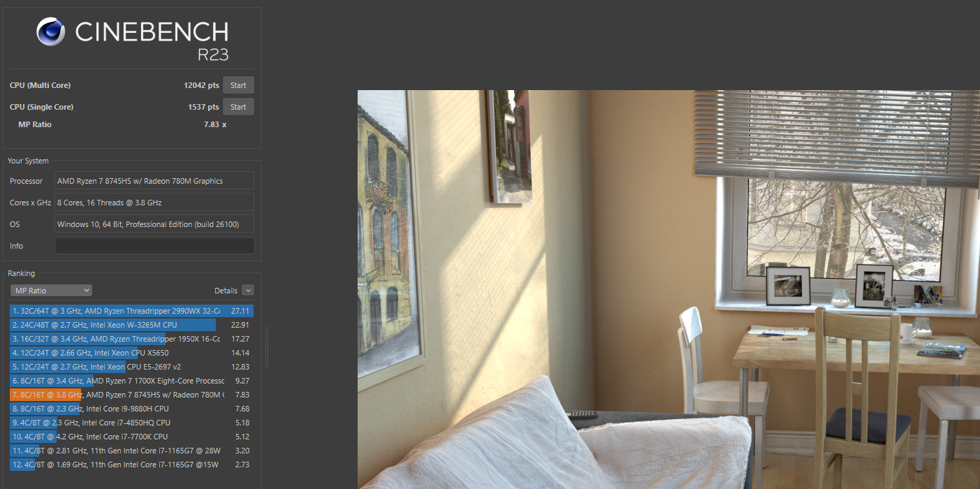
Task: Select ranking row Intel Xeon CPU X5650
Action: (131, 353)
